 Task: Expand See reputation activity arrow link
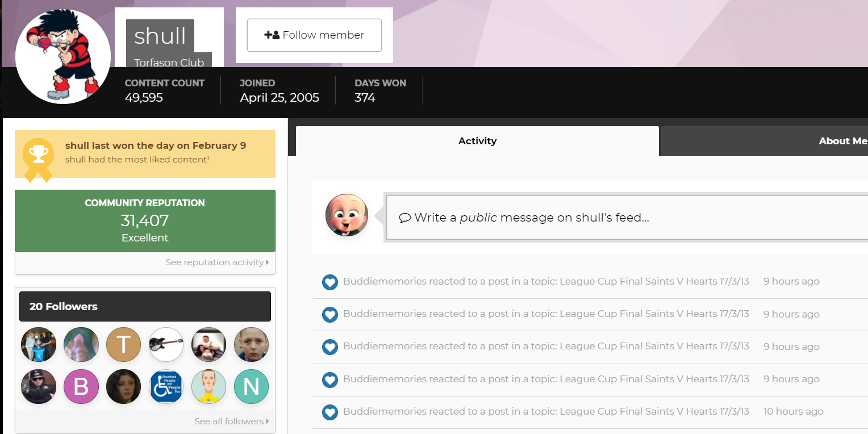pyautogui.click(x=217, y=262)
